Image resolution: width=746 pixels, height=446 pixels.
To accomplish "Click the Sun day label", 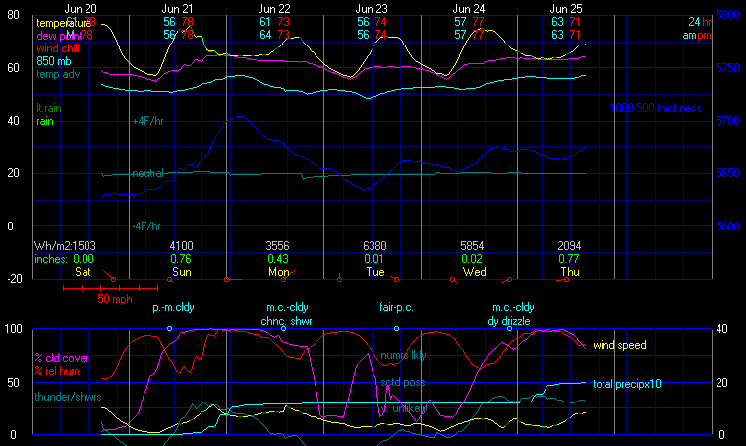I will [x=182, y=272].
